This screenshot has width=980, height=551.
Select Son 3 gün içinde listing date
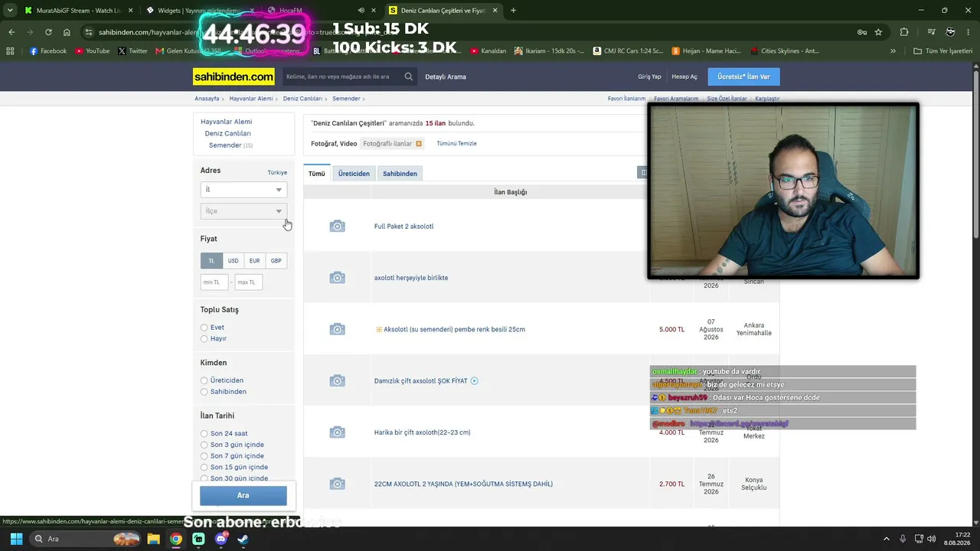click(204, 445)
